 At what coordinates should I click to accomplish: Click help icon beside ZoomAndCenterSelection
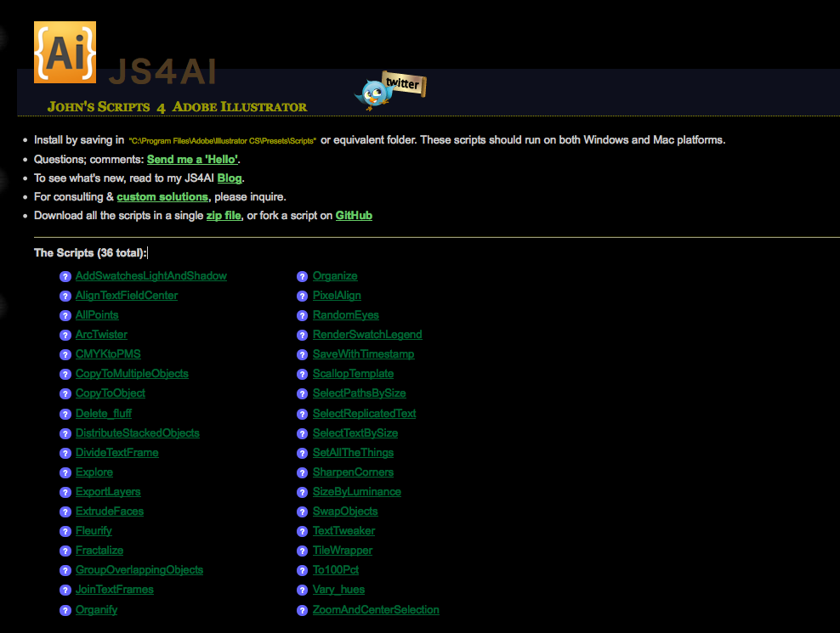pos(303,611)
